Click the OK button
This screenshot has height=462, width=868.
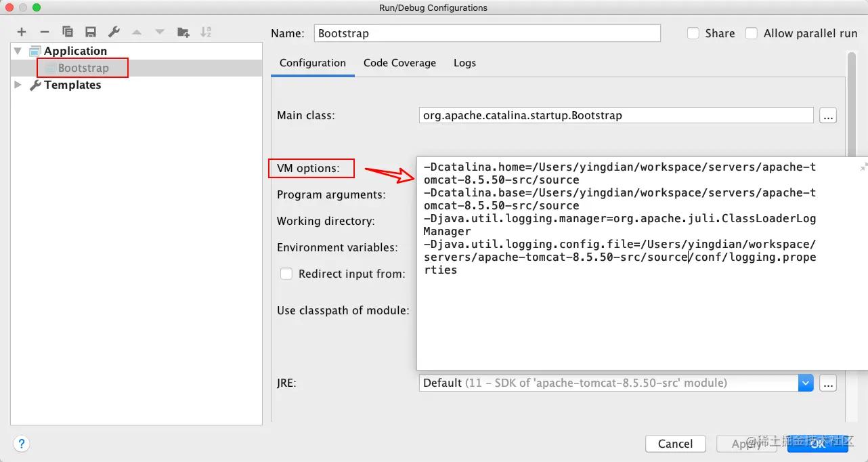(818, 444)
